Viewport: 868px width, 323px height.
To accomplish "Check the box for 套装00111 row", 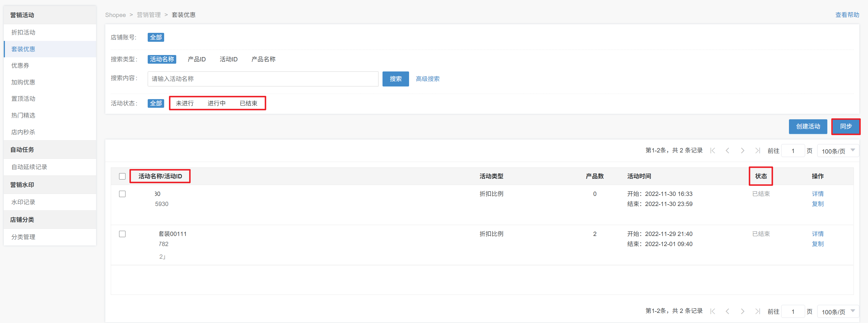I will coord(122,234).
